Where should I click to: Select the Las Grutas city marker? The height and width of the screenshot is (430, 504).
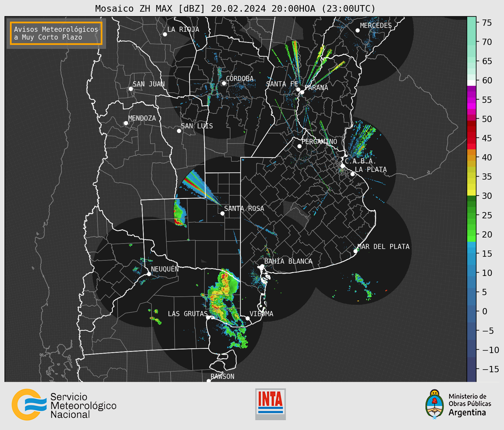208,318
